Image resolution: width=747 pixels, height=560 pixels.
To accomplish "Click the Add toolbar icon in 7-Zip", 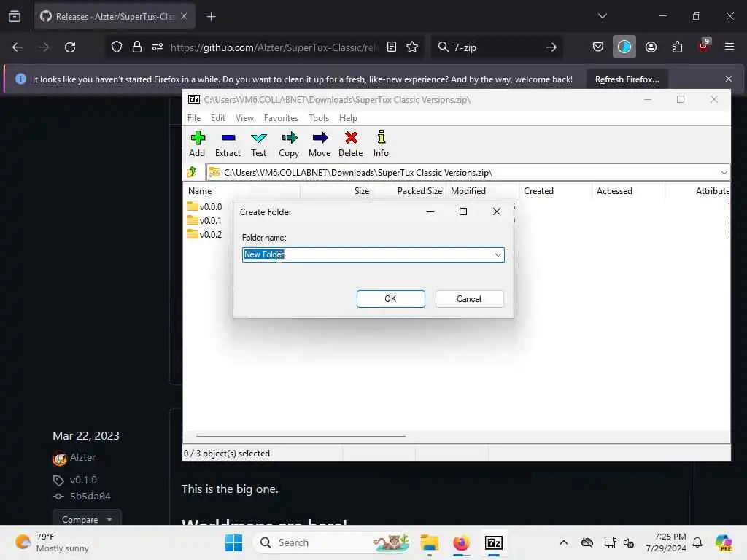I will click(197, 144).
